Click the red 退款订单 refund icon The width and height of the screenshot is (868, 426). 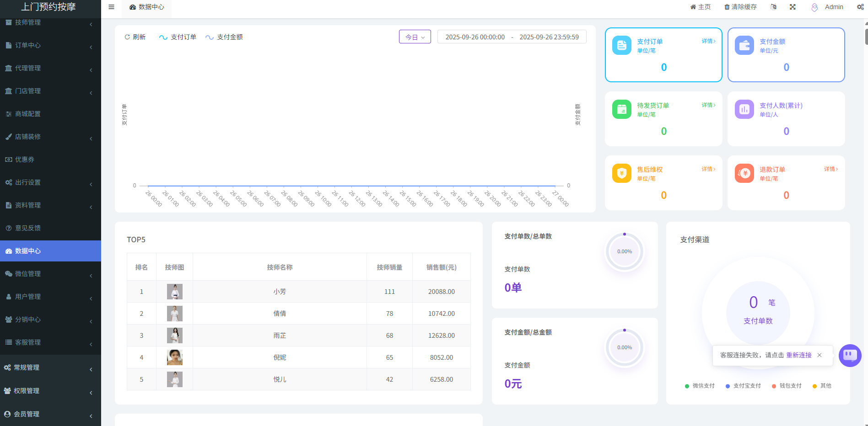click(744, 173)
